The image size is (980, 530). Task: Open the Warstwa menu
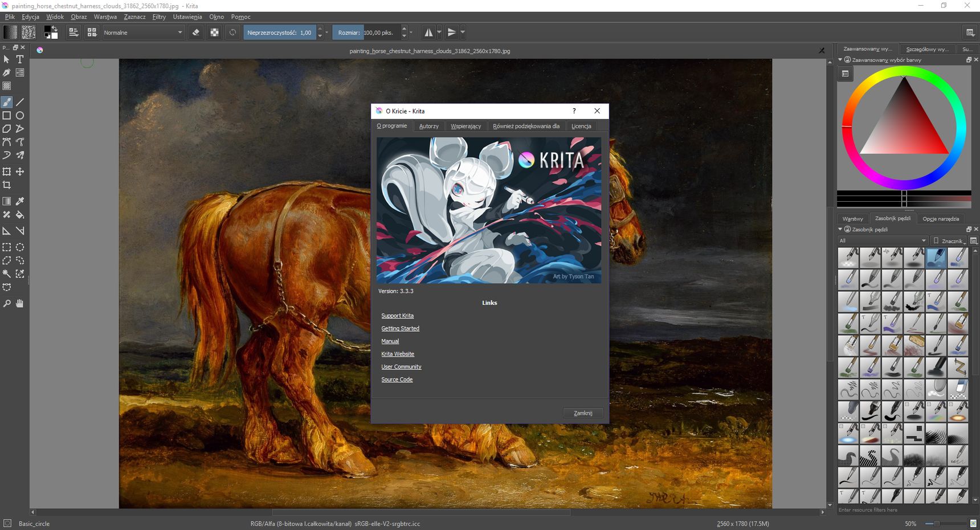(x=105, y=17)
